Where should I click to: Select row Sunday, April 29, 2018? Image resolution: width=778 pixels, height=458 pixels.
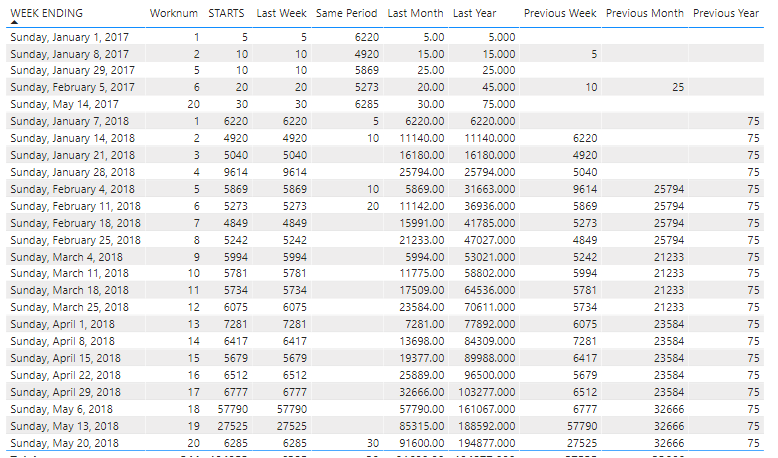[x=385, y=392]
